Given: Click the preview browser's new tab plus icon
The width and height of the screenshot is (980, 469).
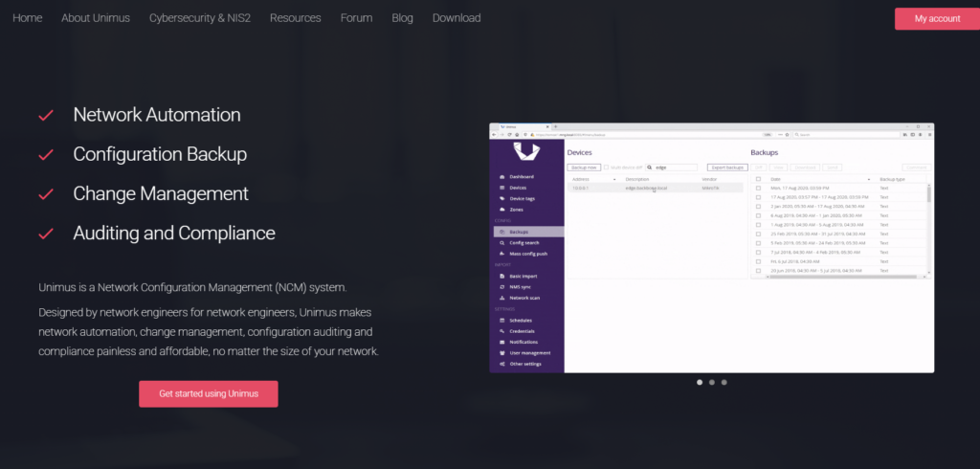Looking at the screenshot, I should [x=556, y=127].
